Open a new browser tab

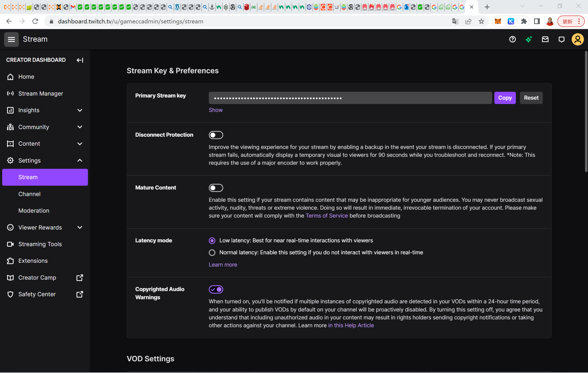pos(487,7)
